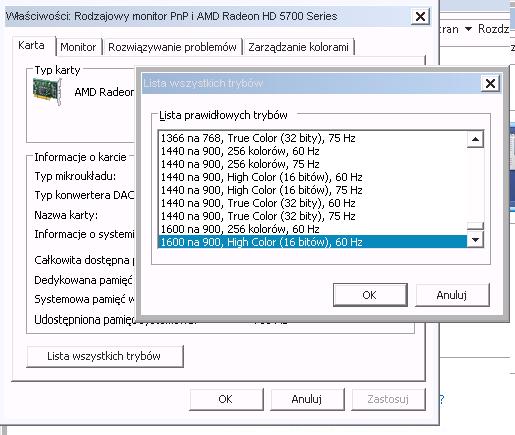Image resolution: width=515 pixels, height=435 pixels.
Task: Confirm mode list dialog with OK
Action: pos(370,295)
